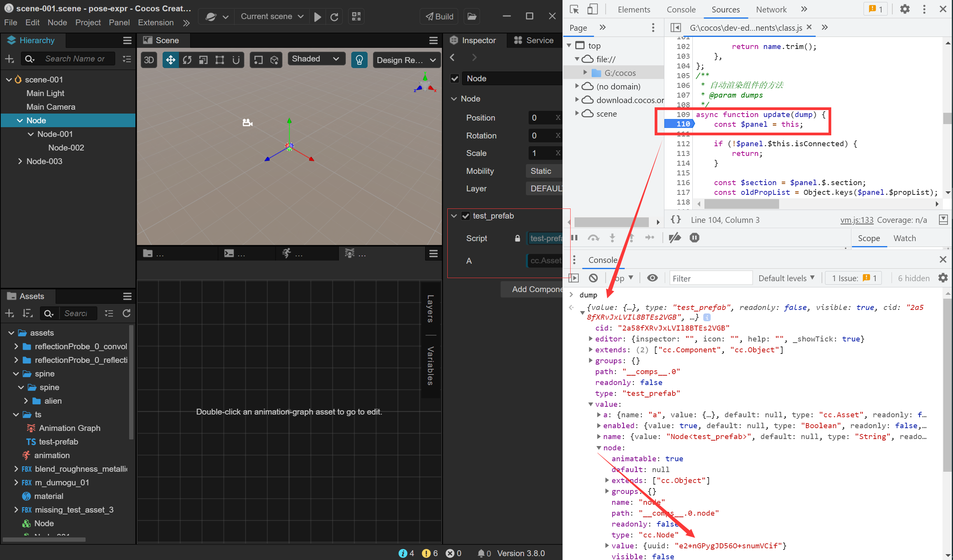
Task: Click the console Filter input field
Action: point(710,278)
